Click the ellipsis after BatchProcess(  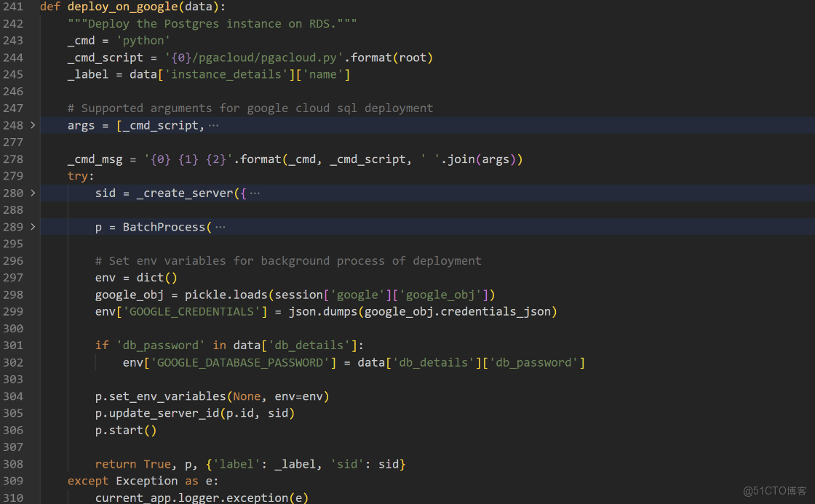click(220, 226)
